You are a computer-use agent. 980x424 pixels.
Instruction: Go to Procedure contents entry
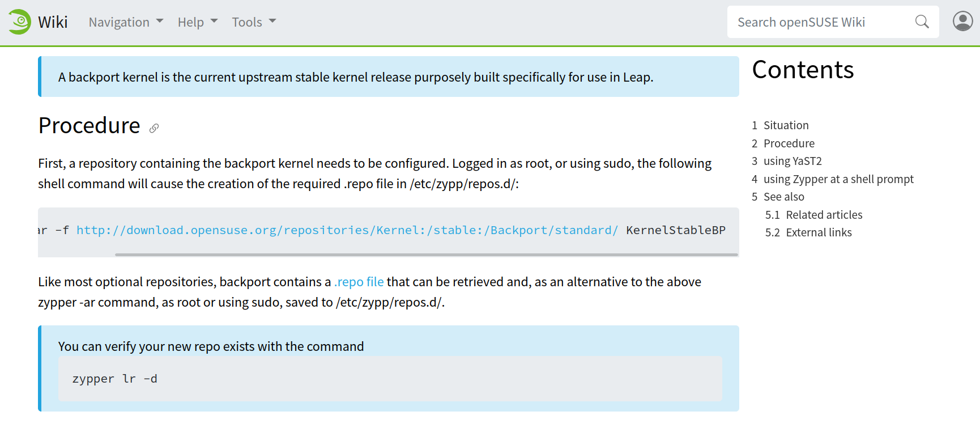pyautogui.click(x=783, y=143)
